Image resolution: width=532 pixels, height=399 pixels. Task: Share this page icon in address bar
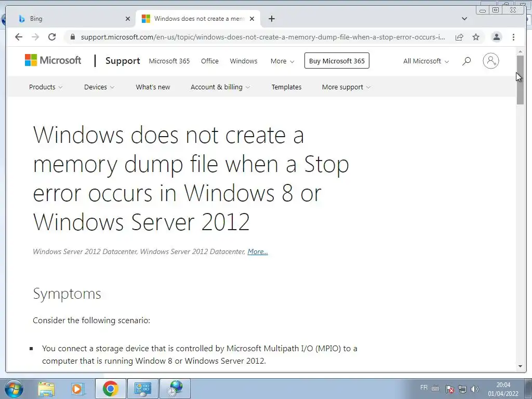[x=459, y=37]
